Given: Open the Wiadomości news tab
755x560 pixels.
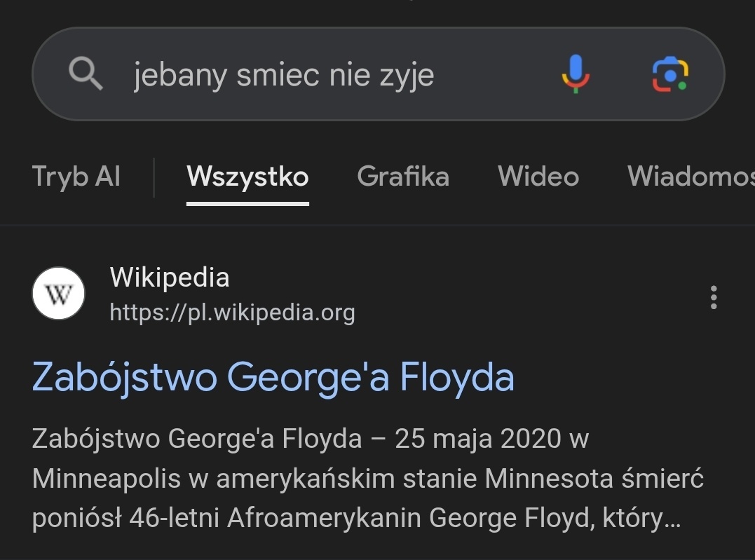Looking at the screenshot, I should click(x=691, y=177).
